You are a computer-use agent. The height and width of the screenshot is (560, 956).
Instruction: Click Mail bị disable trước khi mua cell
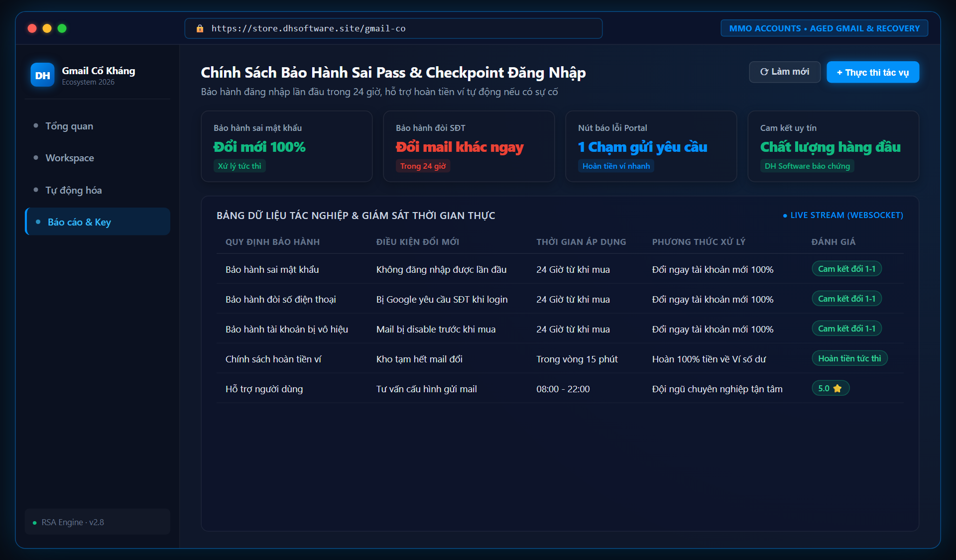[436, 329]
